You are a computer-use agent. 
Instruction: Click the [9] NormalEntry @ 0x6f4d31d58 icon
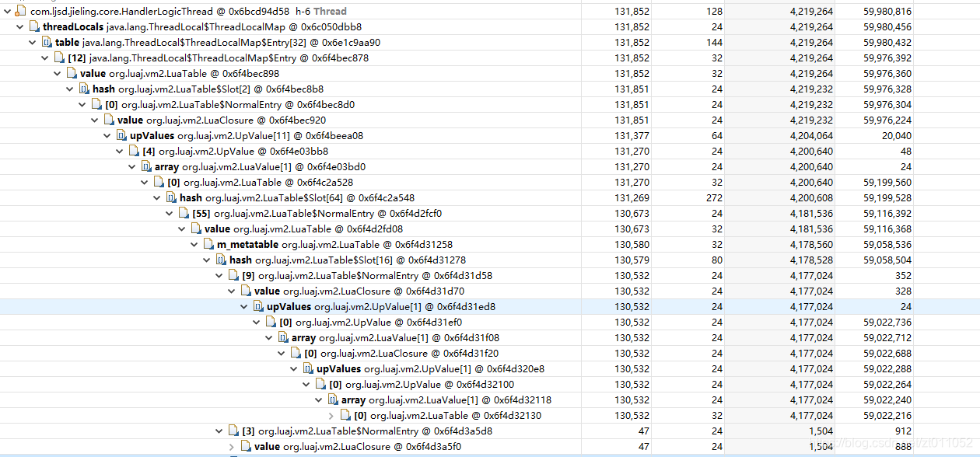(x=232, y=276)
